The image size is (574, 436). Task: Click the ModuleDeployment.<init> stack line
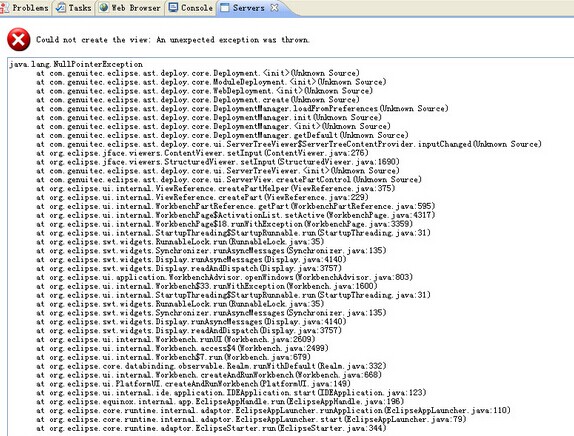[x=211, y=82]
